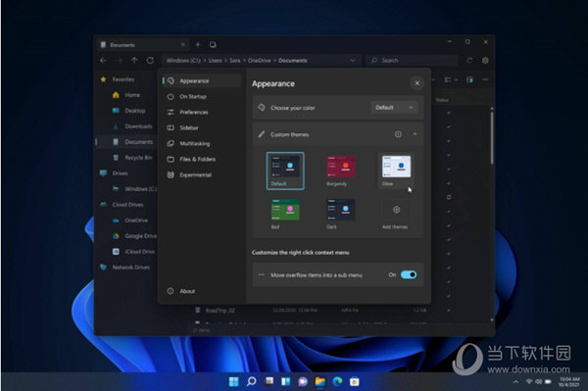Click icon left of the settings gear
This screenshot has height=391, width=588.
(469, 61)
